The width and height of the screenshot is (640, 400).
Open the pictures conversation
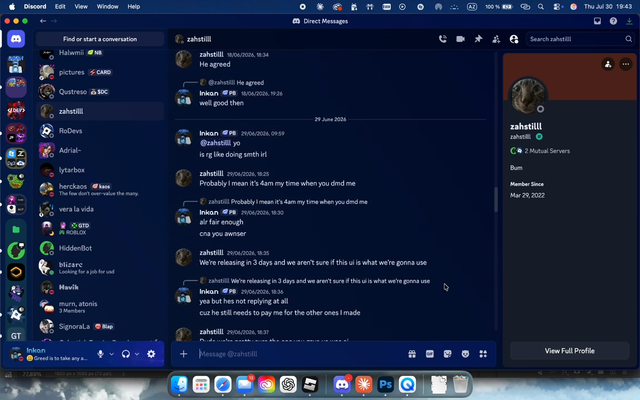[100, 72]
